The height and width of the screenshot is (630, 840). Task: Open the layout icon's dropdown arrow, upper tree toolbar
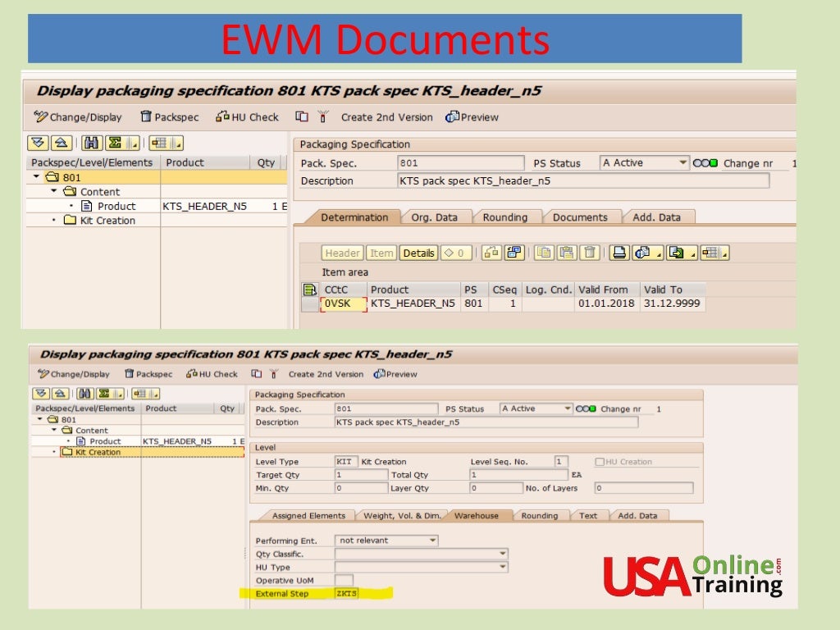coord(178,143)
